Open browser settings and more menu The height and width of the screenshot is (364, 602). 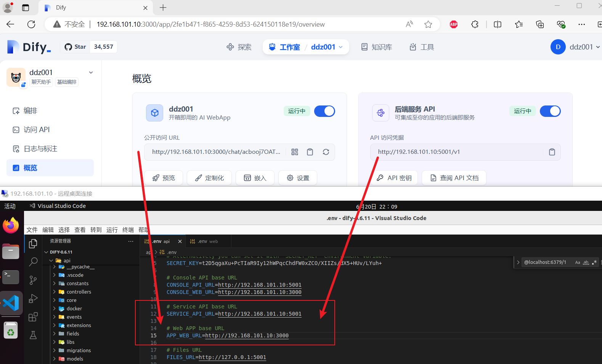pos(581,24)
